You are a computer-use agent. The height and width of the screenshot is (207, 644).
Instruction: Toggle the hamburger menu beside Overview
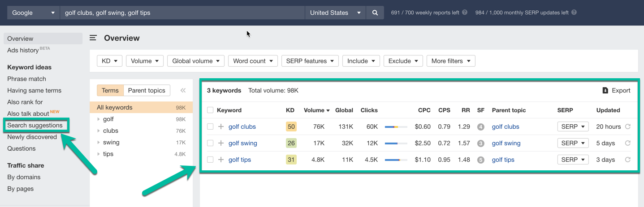[93, 38]
